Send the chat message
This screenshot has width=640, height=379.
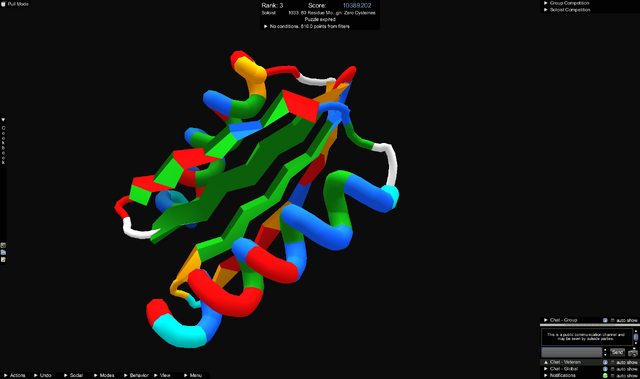pos(617,352)
